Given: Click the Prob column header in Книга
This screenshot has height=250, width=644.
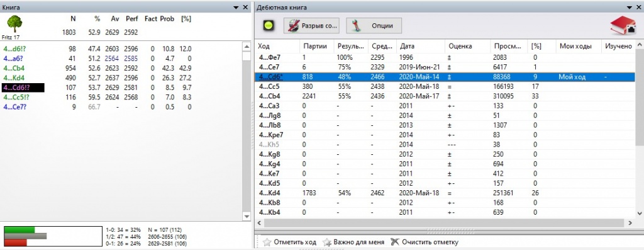Looking at the screenshot, I should point(167,19).
